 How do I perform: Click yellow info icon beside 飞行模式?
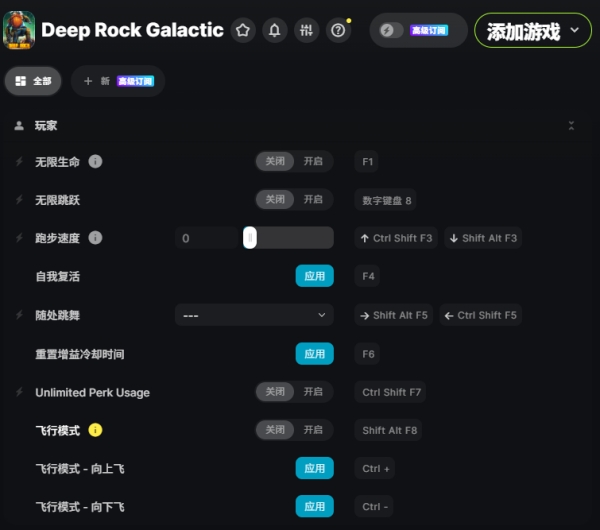[x=96, y=430]
